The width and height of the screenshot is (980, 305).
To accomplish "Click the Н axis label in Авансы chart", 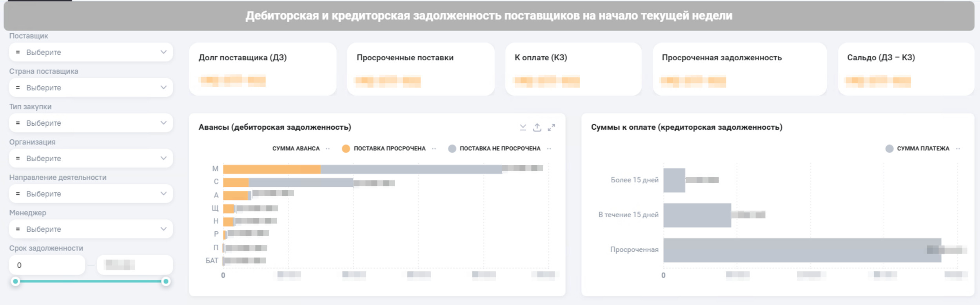I will pos(216,221).
